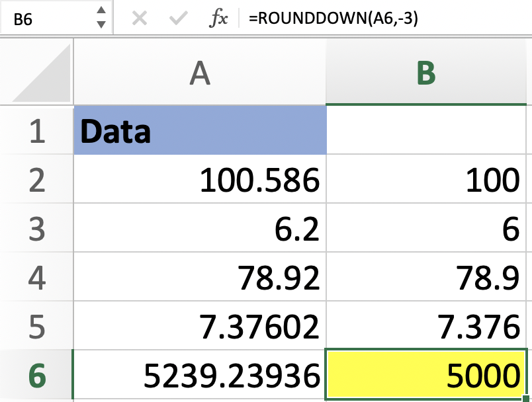This screenshot has width=532, height=402.
Task: Select the row 3 header
Action: pos(37,229)
